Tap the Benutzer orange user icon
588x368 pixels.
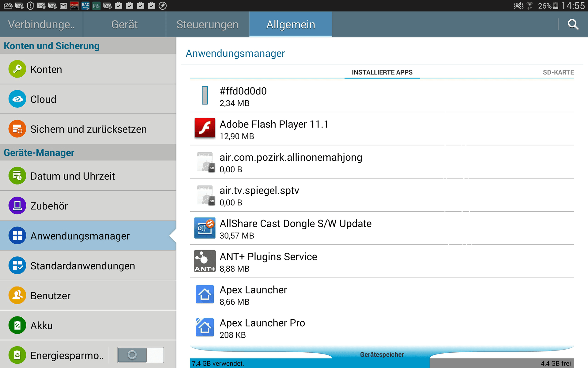tap(17, 295)
